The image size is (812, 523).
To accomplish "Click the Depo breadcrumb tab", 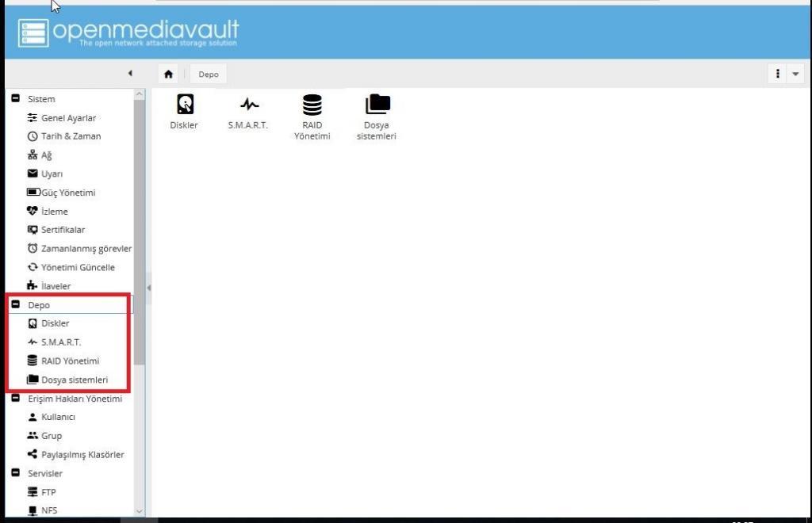I will click(x=209, y=74).
